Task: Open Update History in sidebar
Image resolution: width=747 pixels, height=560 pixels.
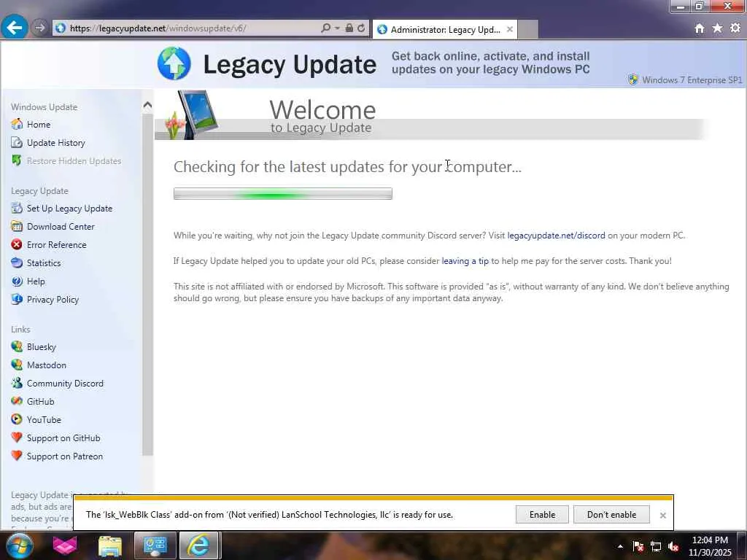Action: click(55, 143)
